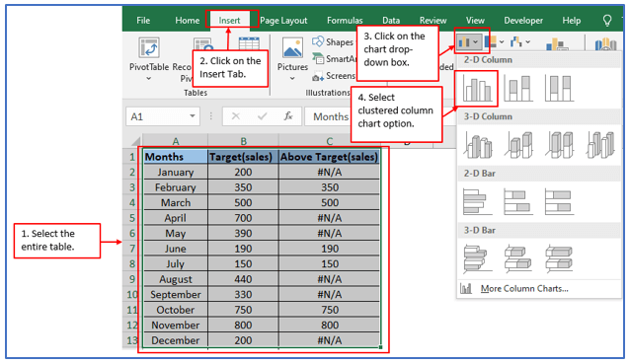The image size is (630, 364).
Task: Click the formula bar cancel X icon
Action: (236, 116)
